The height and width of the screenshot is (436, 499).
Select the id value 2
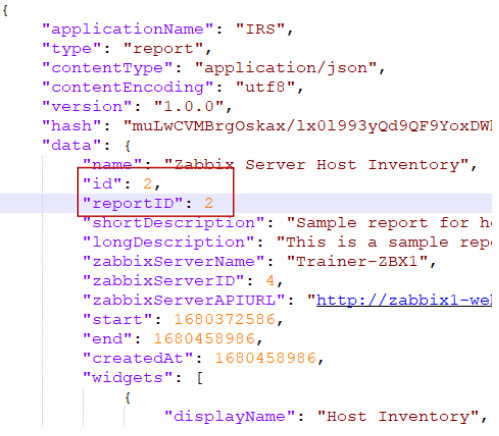[x=147, y=184]
